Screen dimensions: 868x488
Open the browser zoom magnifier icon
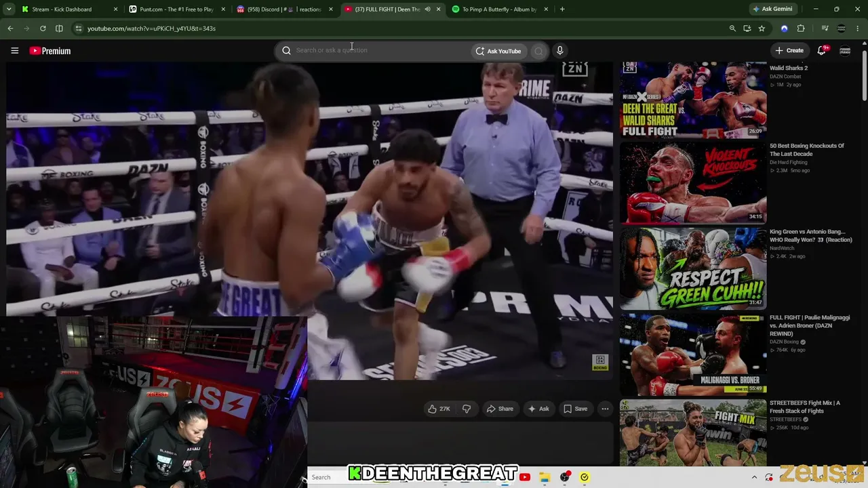point(732,28)
